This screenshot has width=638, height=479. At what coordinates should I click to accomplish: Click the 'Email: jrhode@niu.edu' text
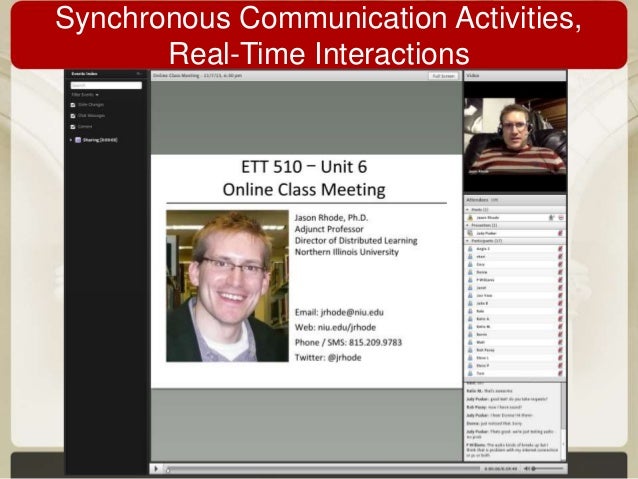(339, 313)
